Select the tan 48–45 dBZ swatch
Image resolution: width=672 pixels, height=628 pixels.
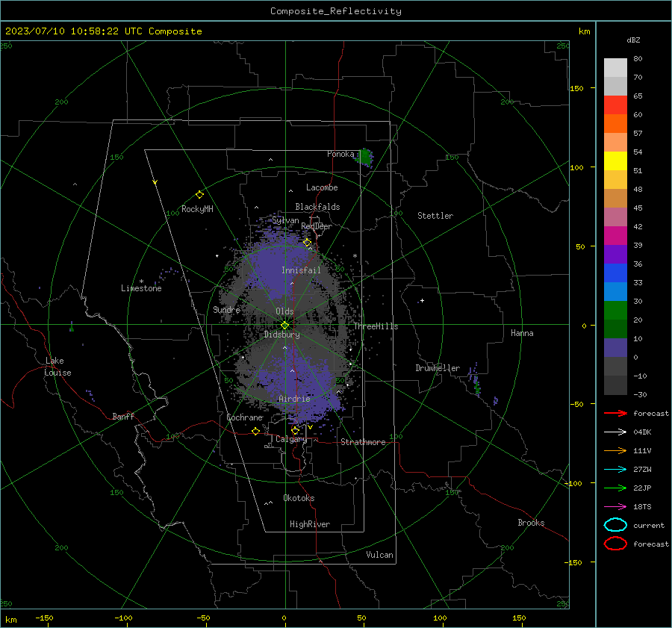(x=615, y=199)
